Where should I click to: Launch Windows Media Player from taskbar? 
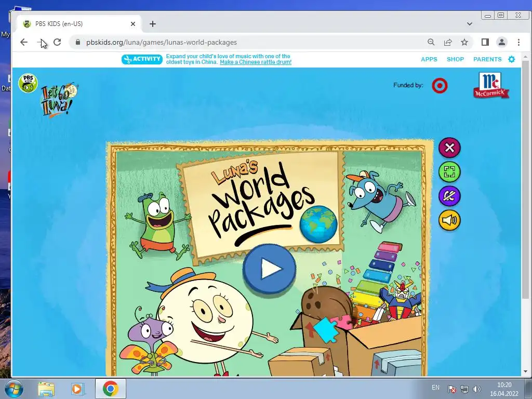tap(77, 389)
